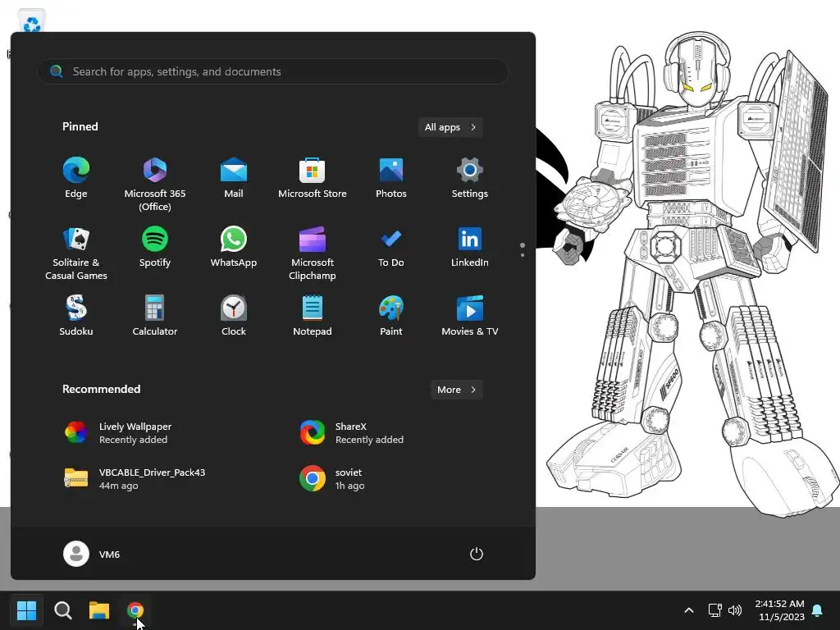Open the VM6 user account menu
This screenshot has width=840, height=630.
tap(92, 554)
